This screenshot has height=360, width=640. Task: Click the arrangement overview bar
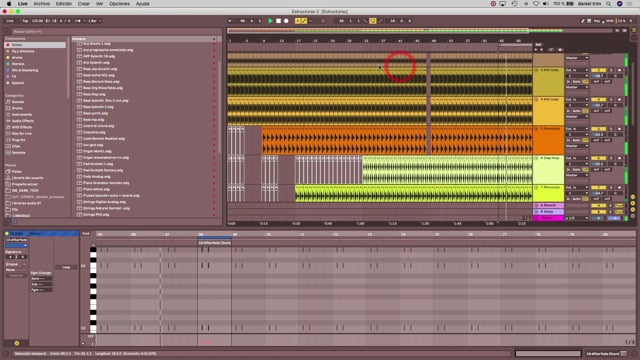(x=420, y=31)
